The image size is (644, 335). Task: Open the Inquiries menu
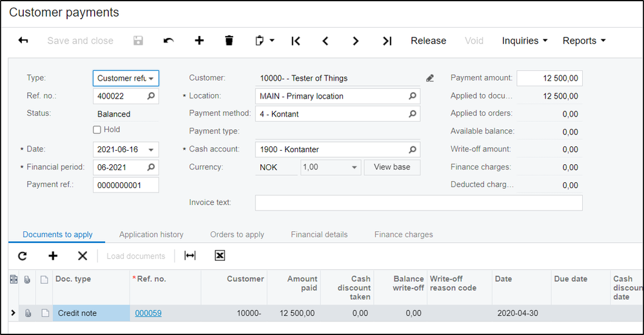525,41
